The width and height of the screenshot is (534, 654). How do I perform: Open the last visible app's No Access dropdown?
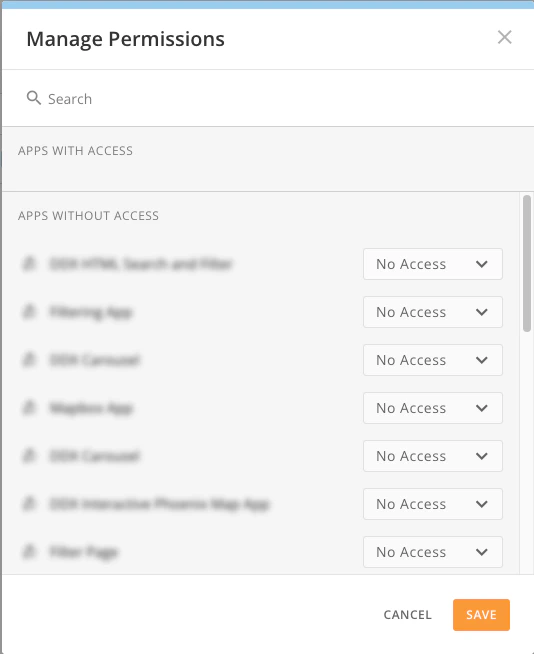pyautogui.click(x=433, y=552)
